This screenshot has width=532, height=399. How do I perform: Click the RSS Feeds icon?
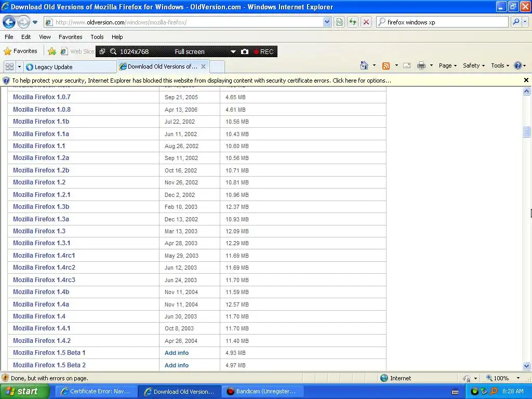(386, 66)
